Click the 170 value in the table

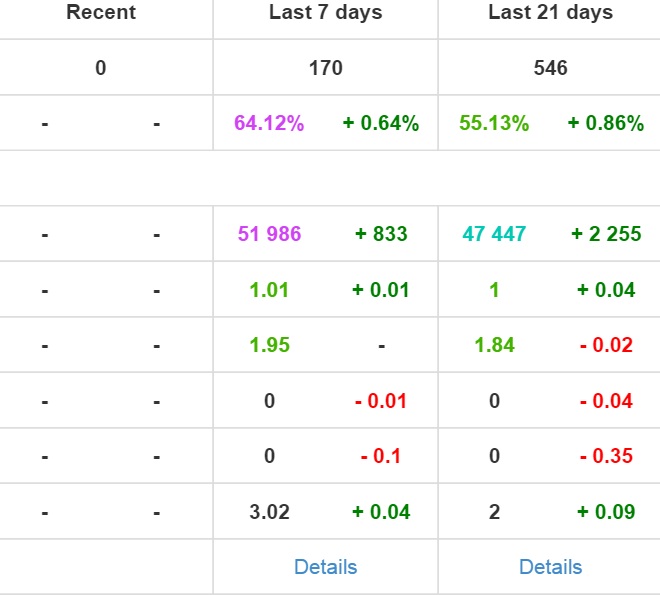325,68
